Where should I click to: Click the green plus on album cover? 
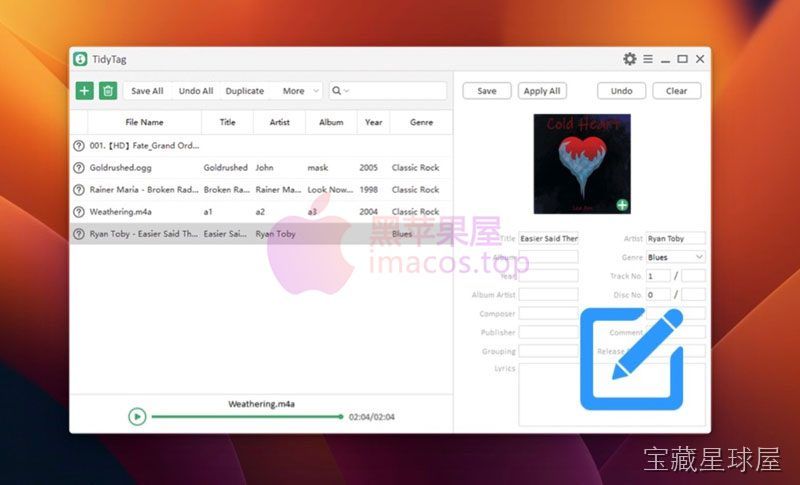pos(622,205)
